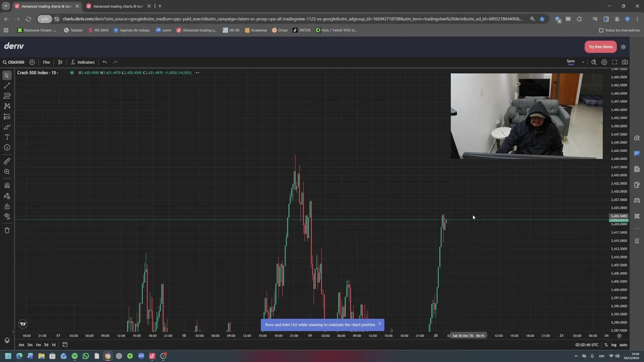
Task: Open the timezone menu at 02:02:46 UTC
Action: 587,345
